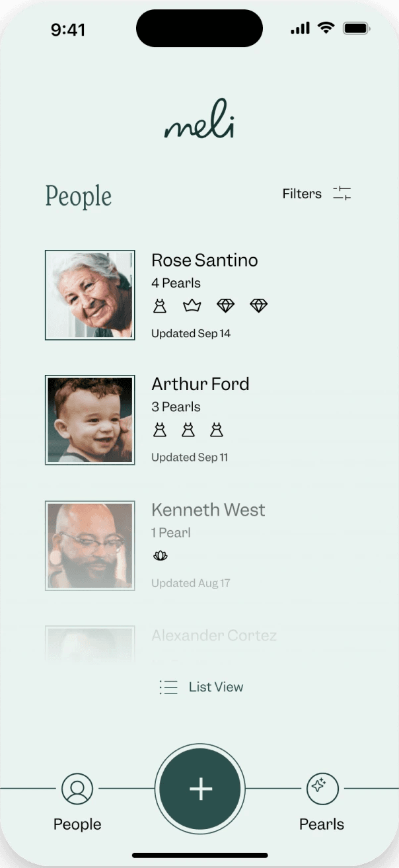This screenshot has height=868, width=399.
Task: Open Kenneth West's profile name
Action: point(208,510)
